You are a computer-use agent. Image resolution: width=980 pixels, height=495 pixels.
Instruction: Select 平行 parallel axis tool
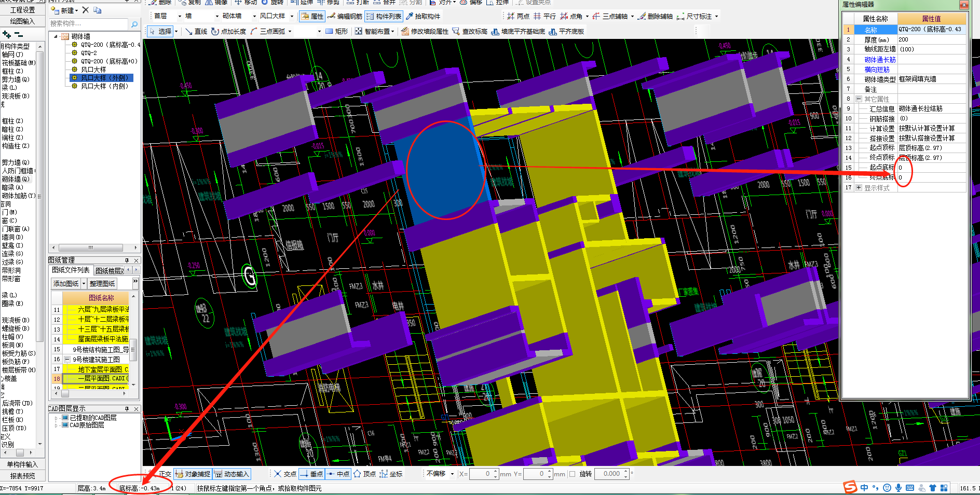(545, 16)
